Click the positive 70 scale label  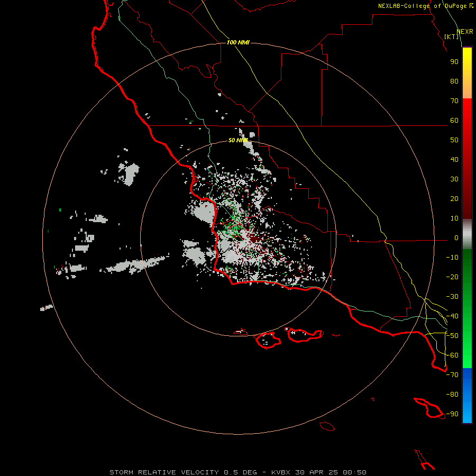click(454, 101)
